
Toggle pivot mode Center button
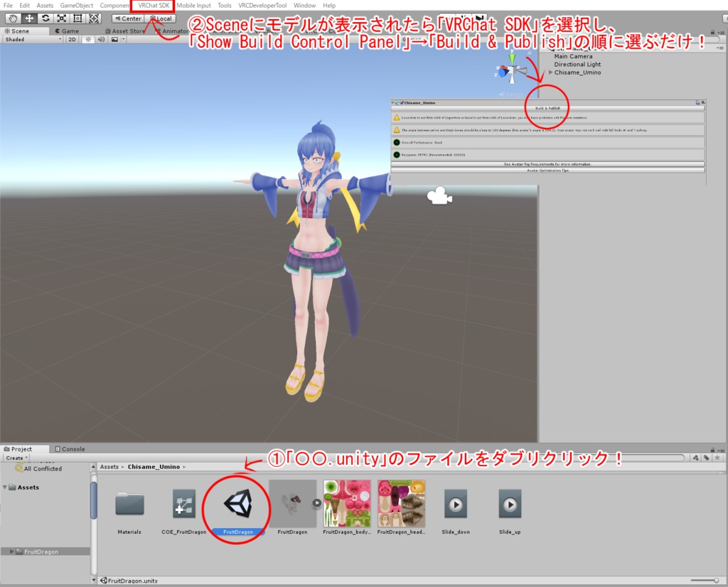128,18
